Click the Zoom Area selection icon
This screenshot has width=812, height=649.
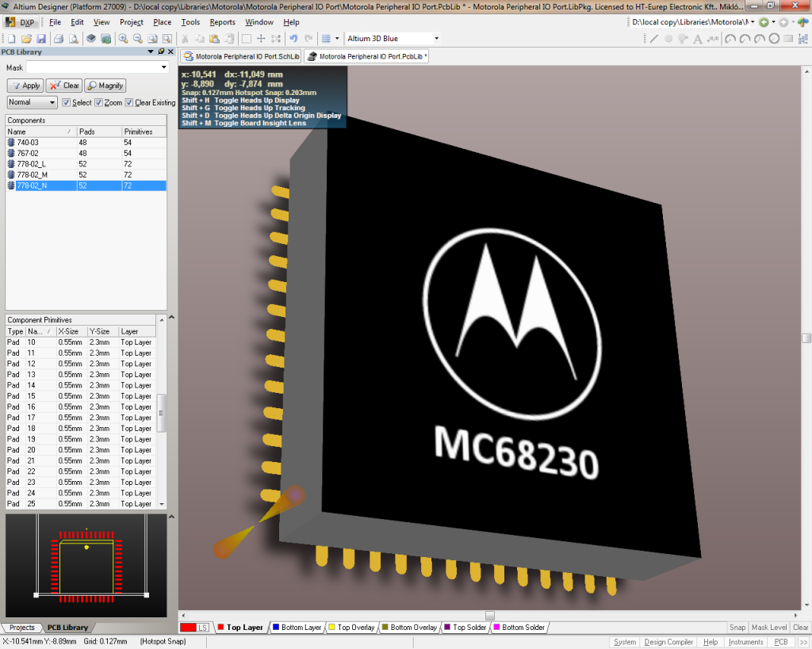tap(167, 39)
